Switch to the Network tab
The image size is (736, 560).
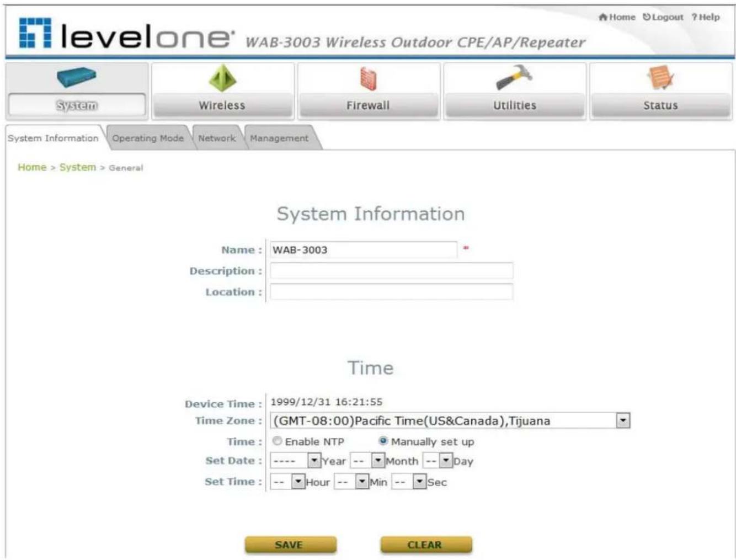click(x=217, y=138)
